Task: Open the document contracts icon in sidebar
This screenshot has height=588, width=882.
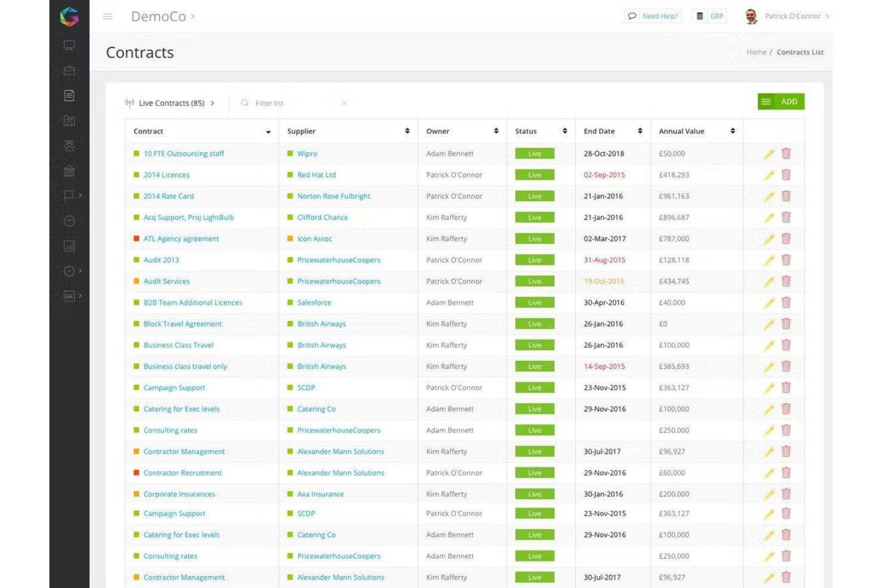Action: pyautogui.click(x=69, y=95)
